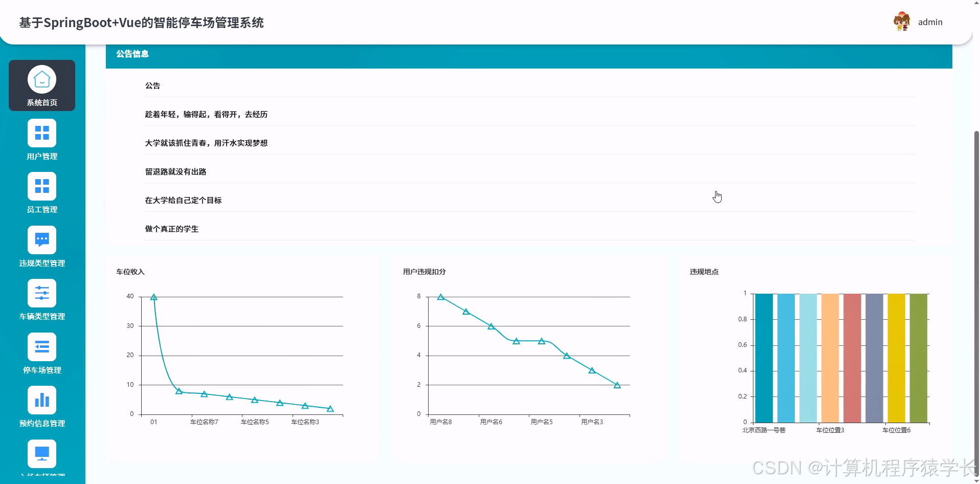Click the 40-value point in 车位收入 chart
Image resolution: width=980 pixels, height=484 pixels.
click(x=153, y=297)
